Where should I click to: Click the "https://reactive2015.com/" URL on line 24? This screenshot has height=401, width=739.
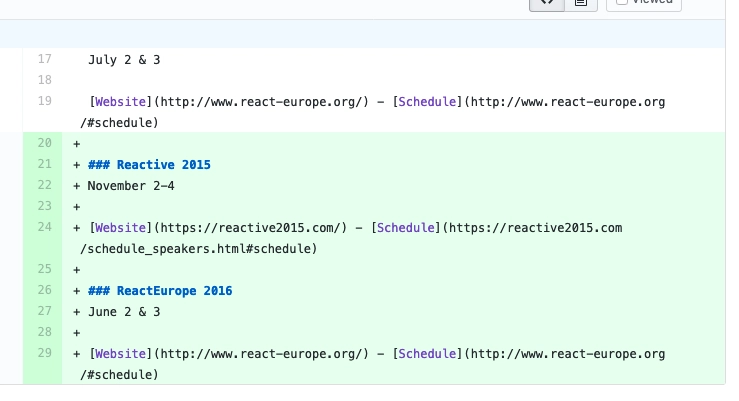(250, 228)
